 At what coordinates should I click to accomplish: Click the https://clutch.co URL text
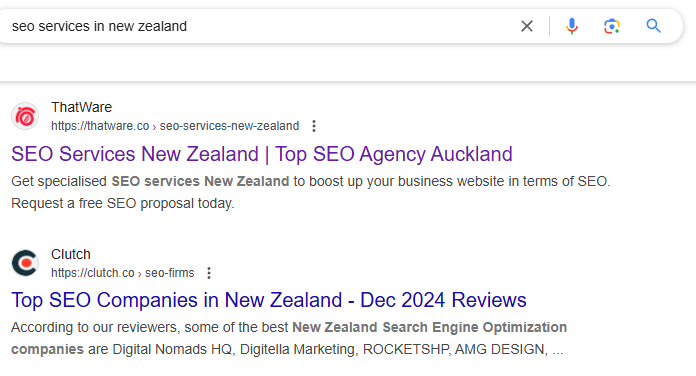[x=92, y=273]
